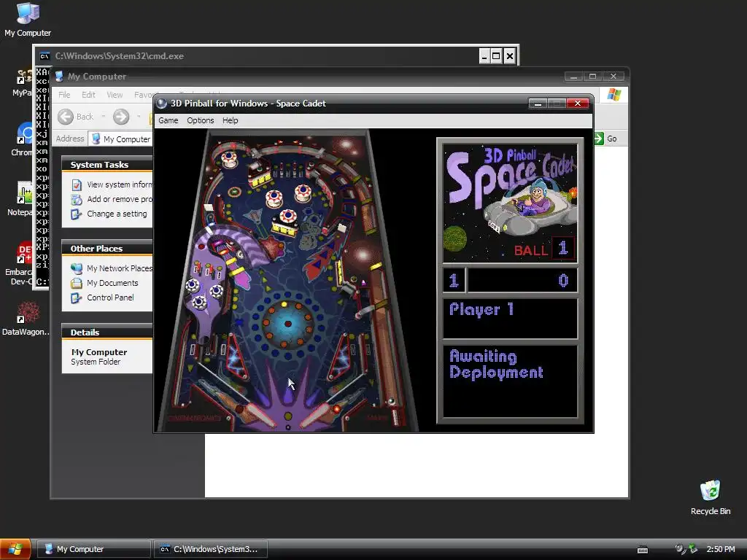Open Edit menu in My Computer window
The width and height of the screenshot is (747, 560).
[88, 95]
